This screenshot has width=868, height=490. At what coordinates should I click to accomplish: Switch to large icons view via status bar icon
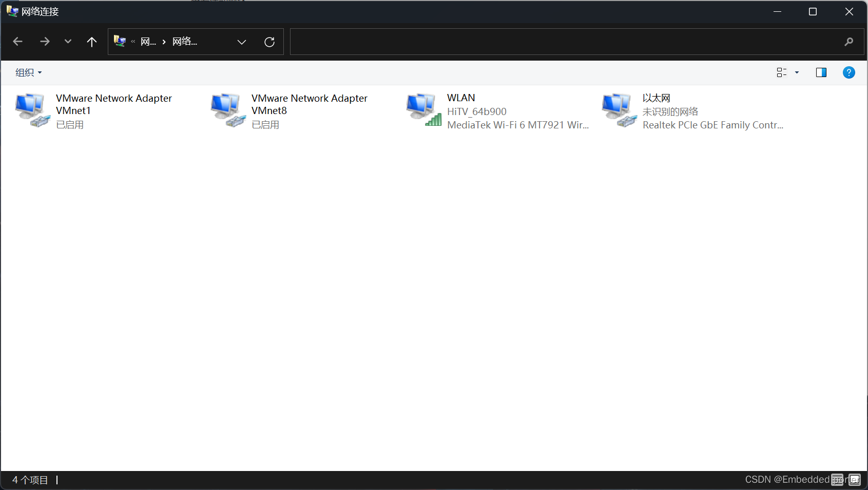pos(855,480)
